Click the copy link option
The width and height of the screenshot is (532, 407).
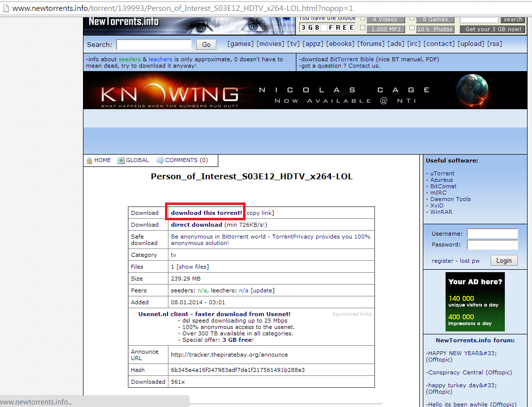259,213
